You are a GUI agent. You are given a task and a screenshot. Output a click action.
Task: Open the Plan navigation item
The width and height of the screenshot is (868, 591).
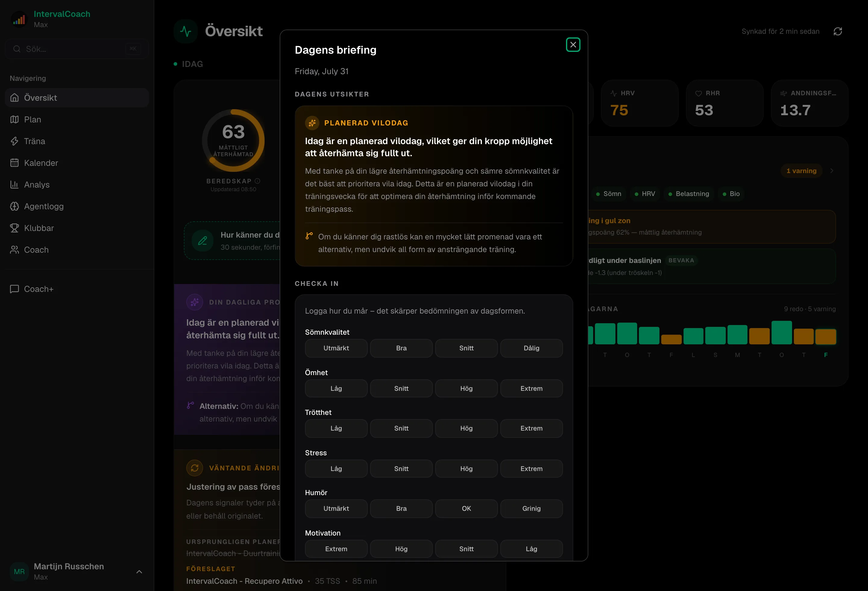pyautogui.click(x=77, y=119)
